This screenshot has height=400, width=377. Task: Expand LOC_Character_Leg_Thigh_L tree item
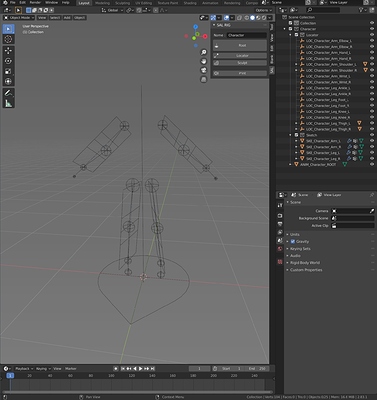(x=296, y=123)
